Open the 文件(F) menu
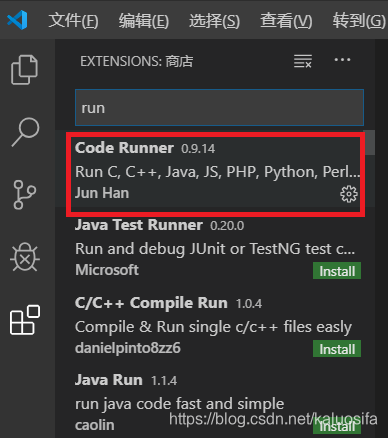Viewport: 388px width, 438px height. pos(73,21)
